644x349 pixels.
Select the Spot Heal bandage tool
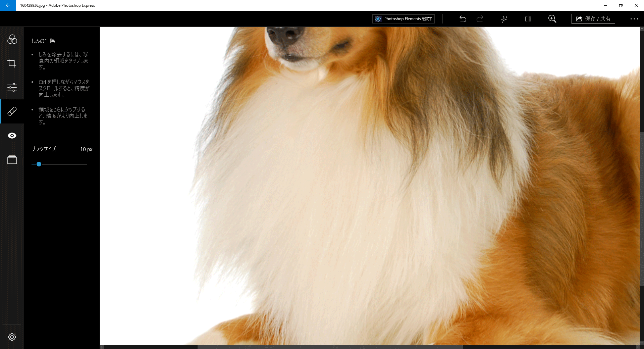point(12,111)
